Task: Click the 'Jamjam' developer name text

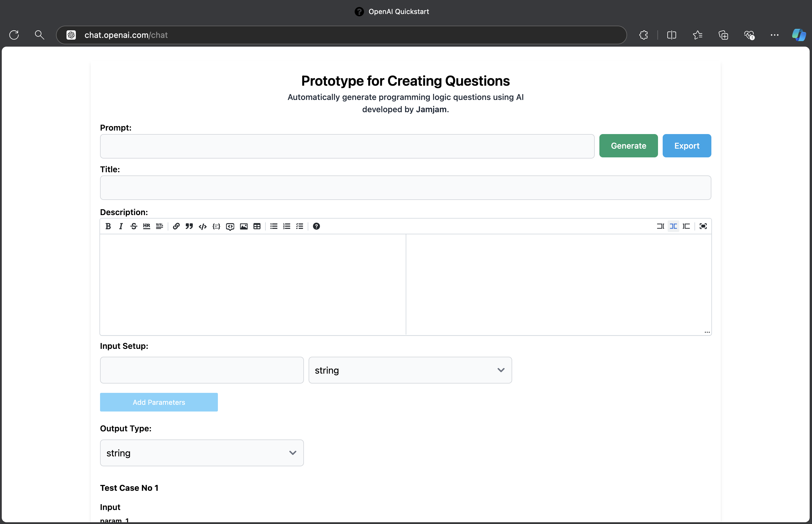Action: pos(431,109)
